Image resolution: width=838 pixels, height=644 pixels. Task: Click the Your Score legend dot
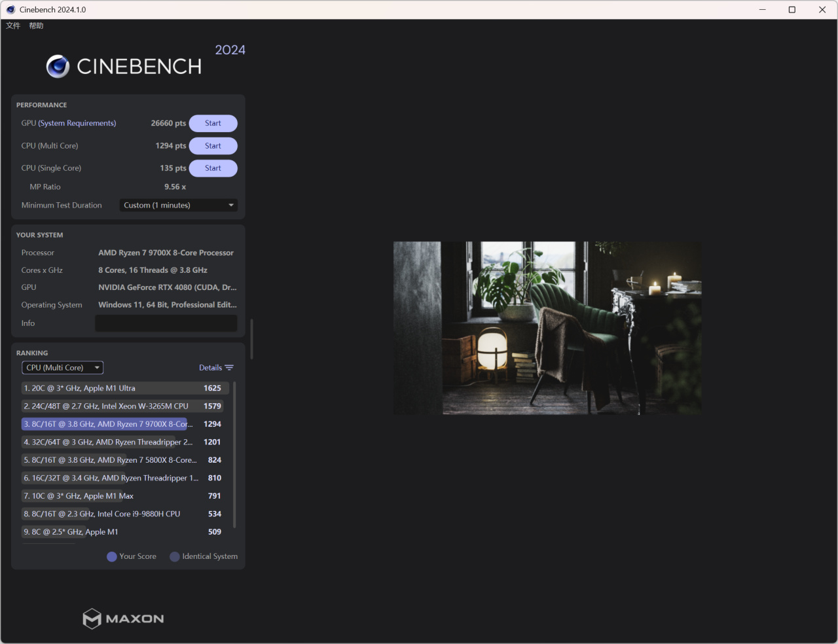coord(112,557)
